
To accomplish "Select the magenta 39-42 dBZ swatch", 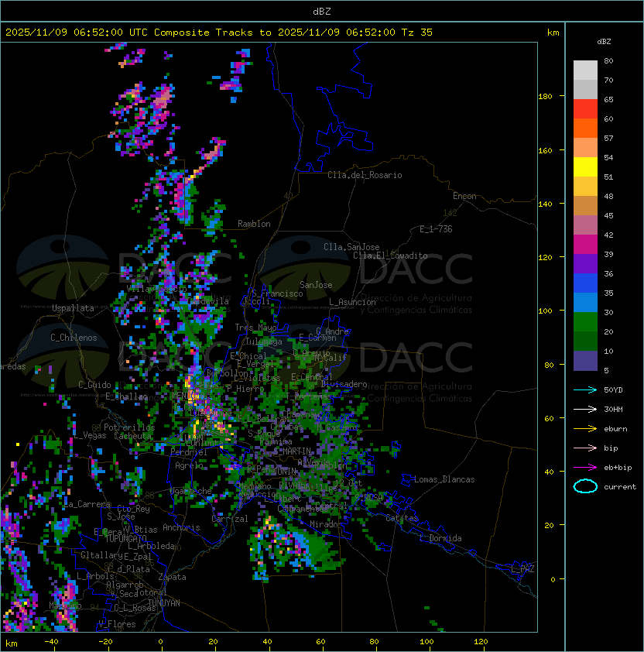I will click(585, 245).
